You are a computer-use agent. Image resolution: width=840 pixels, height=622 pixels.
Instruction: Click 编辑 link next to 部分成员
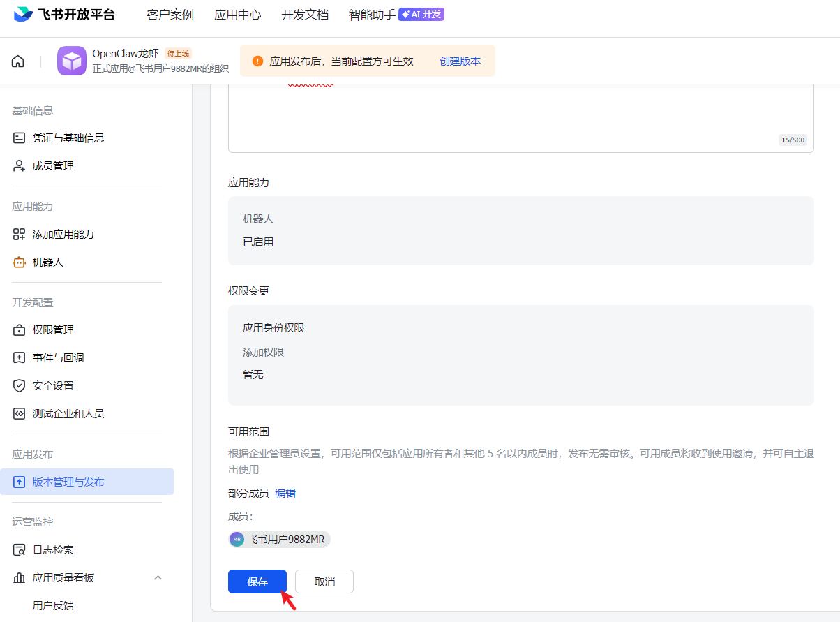pyautogui.click(x=285, y=493)
